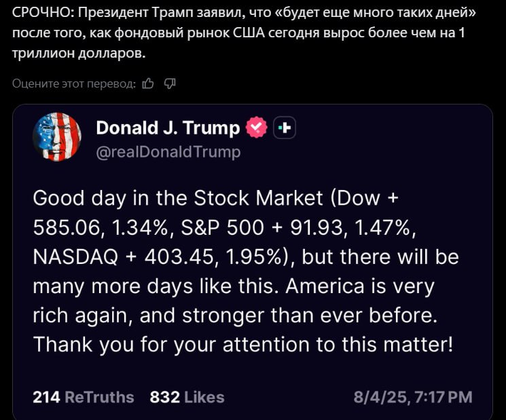Image resolution: width=506 pixels, height=420 pixels.
Task: Click the 'Good day in the Stock Market' line
Action: pyautogui.click(x=178, y=197)
